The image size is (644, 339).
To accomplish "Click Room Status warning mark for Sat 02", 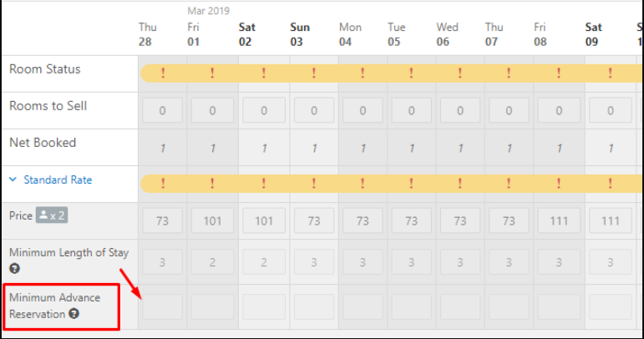I will (x=264, y=73).
